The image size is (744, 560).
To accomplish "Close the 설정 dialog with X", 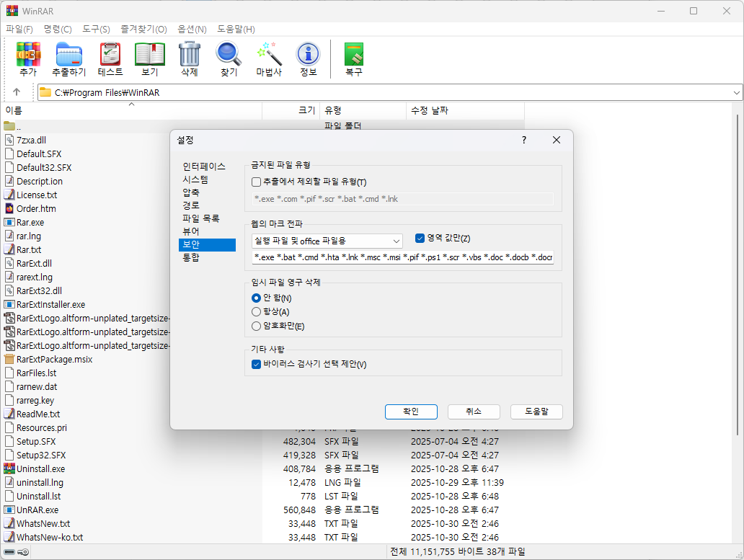I will 557,140.
